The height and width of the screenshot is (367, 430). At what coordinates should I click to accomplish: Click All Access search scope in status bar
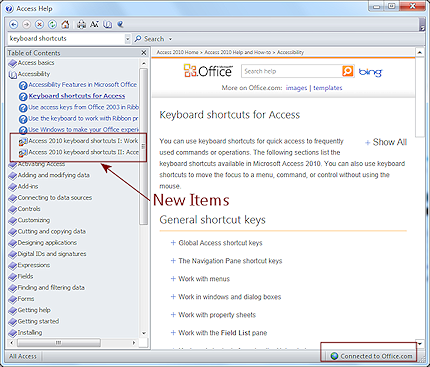(23, 356)
